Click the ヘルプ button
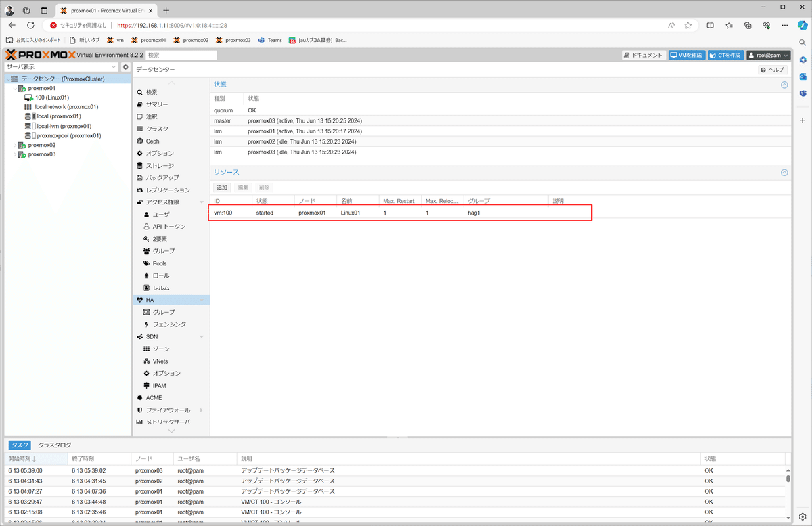The height and width of the screenshot is (526, 812). tap(773, 70)
